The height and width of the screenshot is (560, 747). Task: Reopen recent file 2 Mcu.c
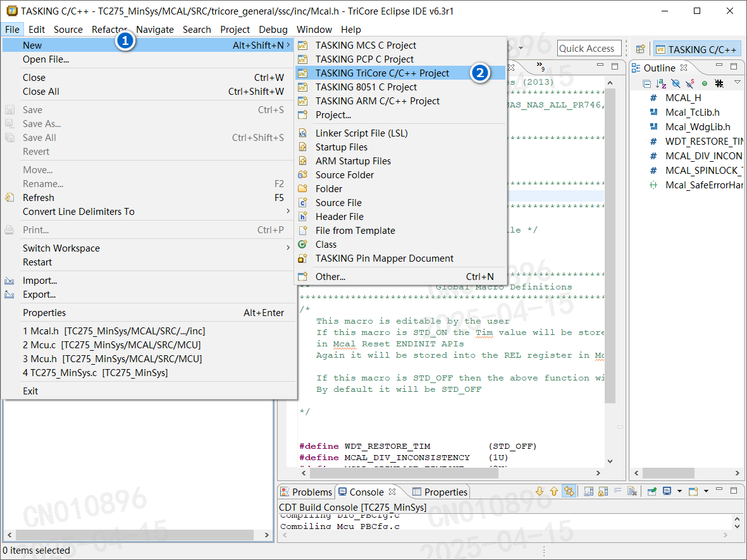[149, 344]
